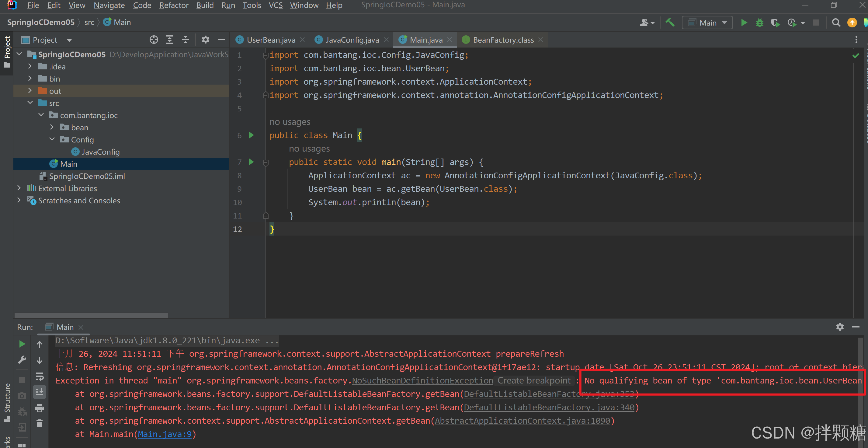Viewport: 868px width, 448px height.
Task: Open the Refactor menu
Action: [x=174, y=5]
